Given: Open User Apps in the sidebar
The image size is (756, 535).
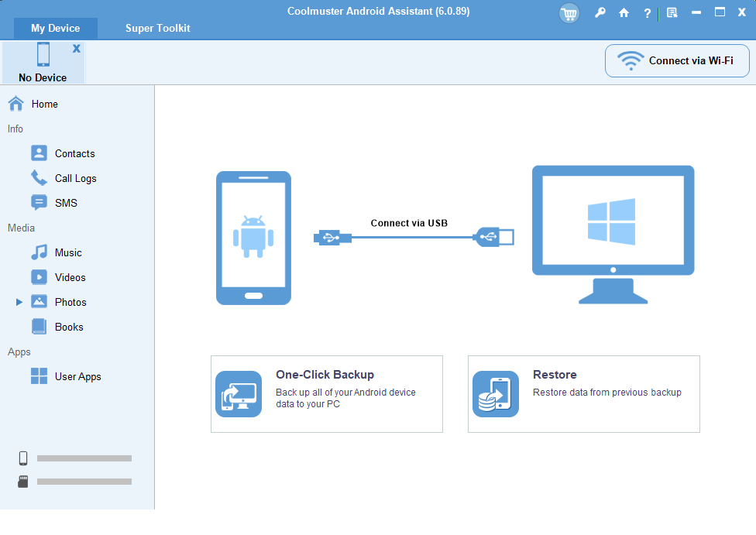Looking at the screenshot, I should [77, 376].
